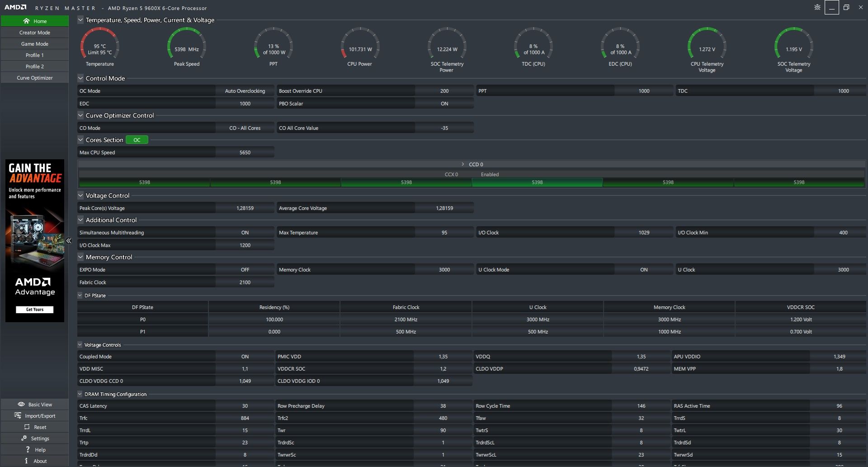Click the Memory Clock 3000 value field
The image size is (868, 467).
pyautogui.click(x=444, y=270)
